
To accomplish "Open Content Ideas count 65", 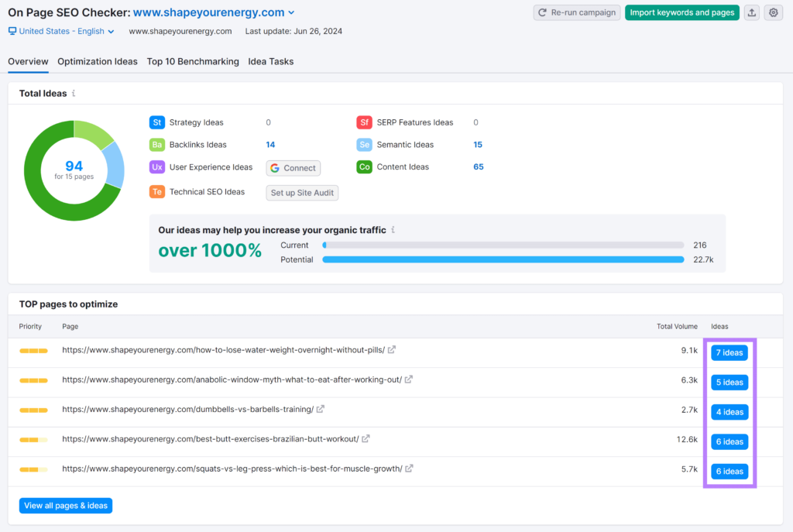I will tap(479, 167).
